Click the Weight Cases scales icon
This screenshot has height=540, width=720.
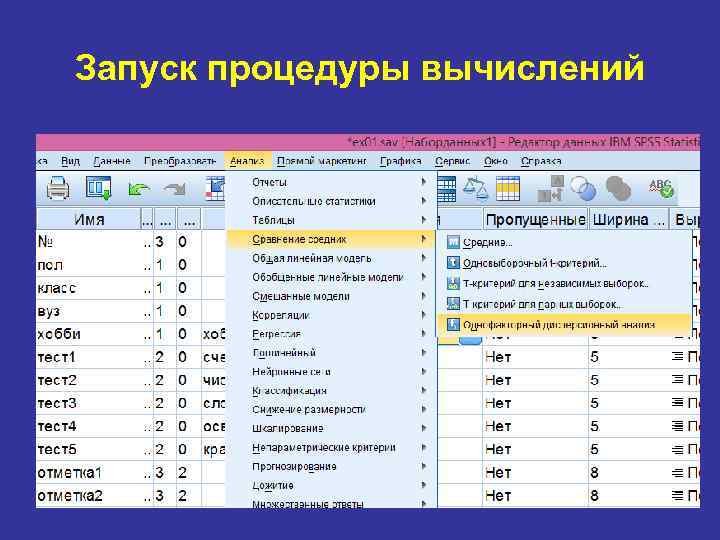coord(476,188)
